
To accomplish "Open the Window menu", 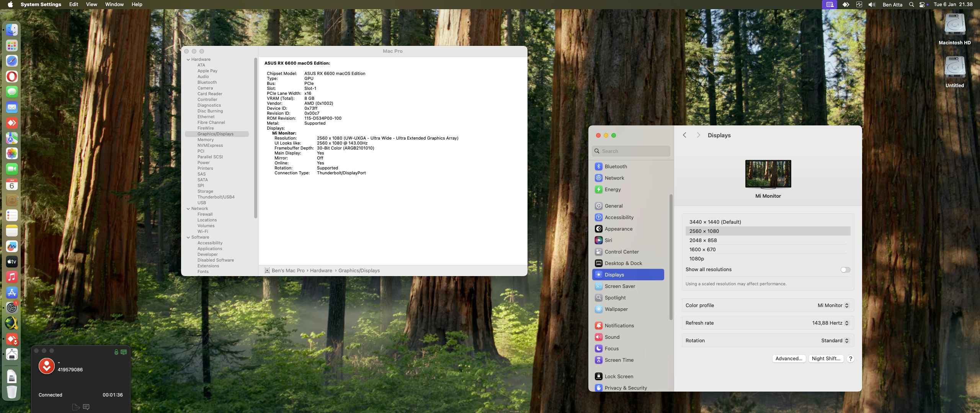I will coord(114,5).
